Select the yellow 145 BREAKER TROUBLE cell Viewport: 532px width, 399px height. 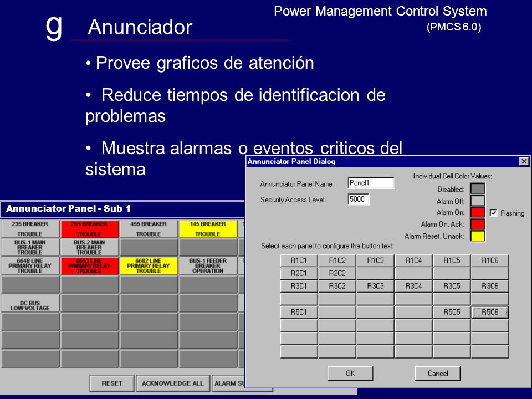(208, 229)
